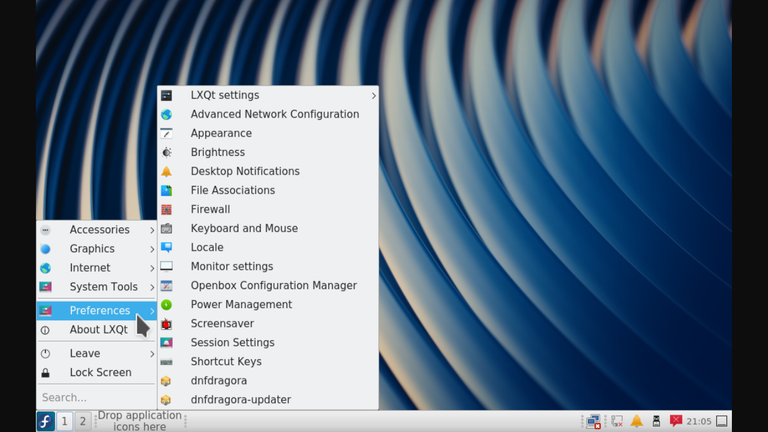The width and height of the screenshot is (768, 432).
Task: Open Monitor settings
Action: (268, 266)
